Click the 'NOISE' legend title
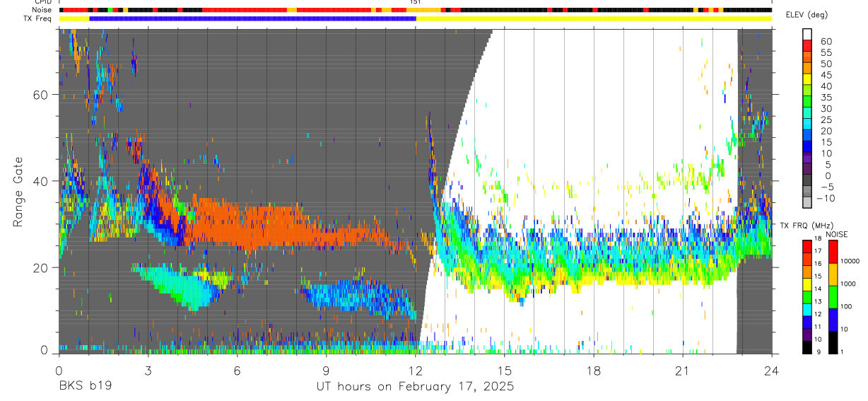 (x=836, y=234)
